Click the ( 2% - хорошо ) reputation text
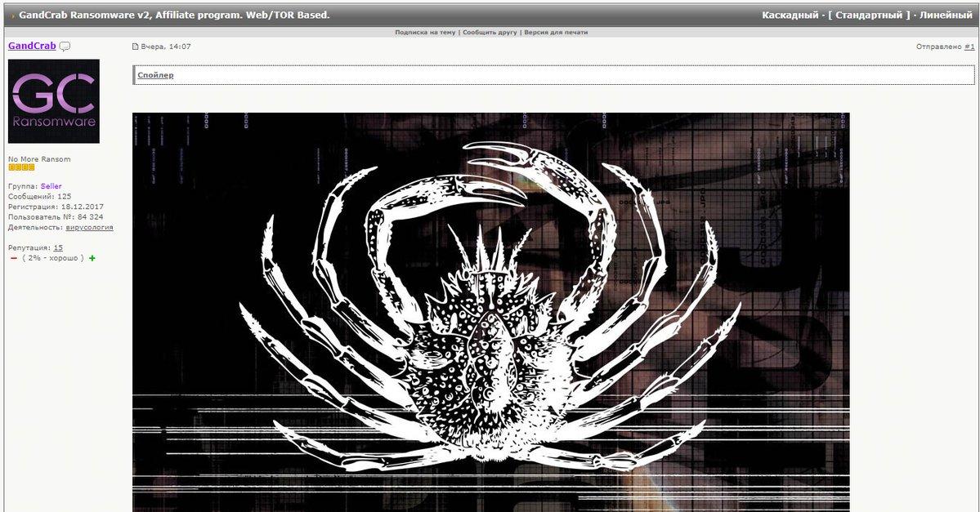This screenshot has width=980, height=512. 53,259
